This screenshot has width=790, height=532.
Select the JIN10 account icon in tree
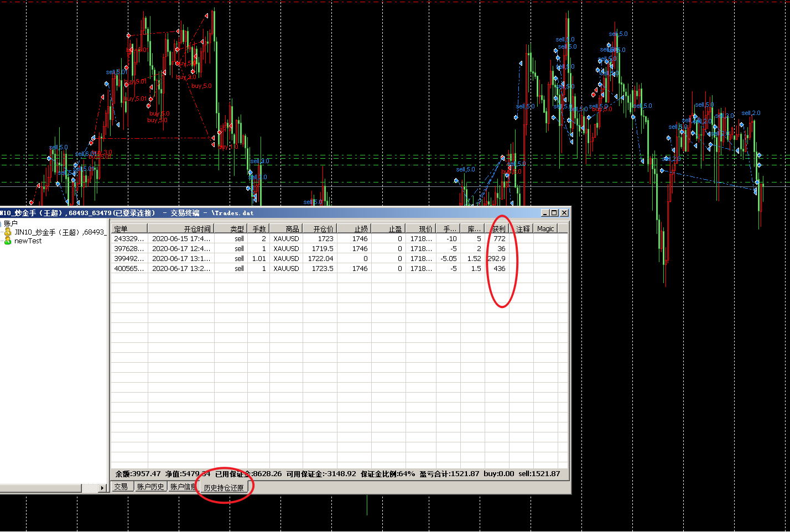pyautogui.click(x=8, y=232)
